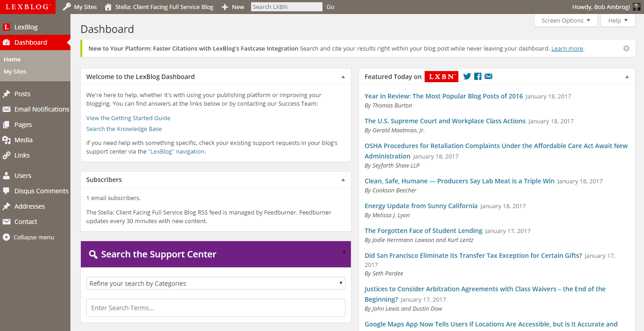Open OSHA Procedures for Retaliation Complaints article

pyautogui.click(x=496, y=151)
